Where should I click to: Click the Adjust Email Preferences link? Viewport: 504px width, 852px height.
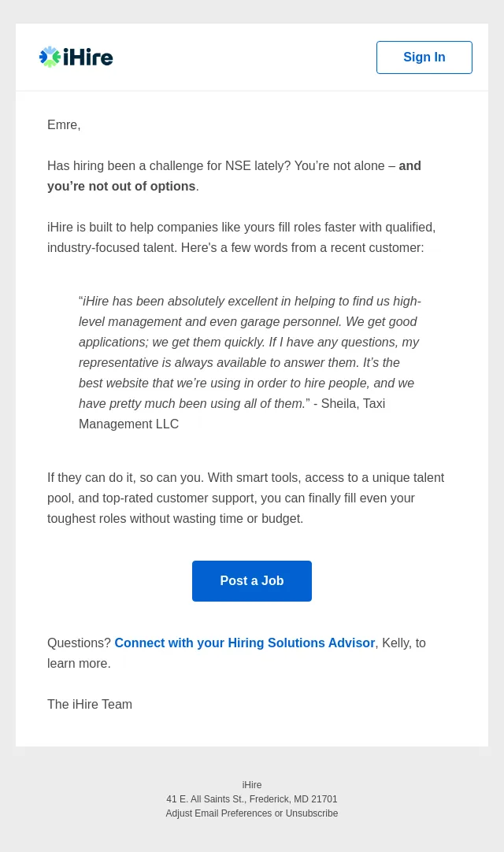pyautogui.click(x=219, y=813)
